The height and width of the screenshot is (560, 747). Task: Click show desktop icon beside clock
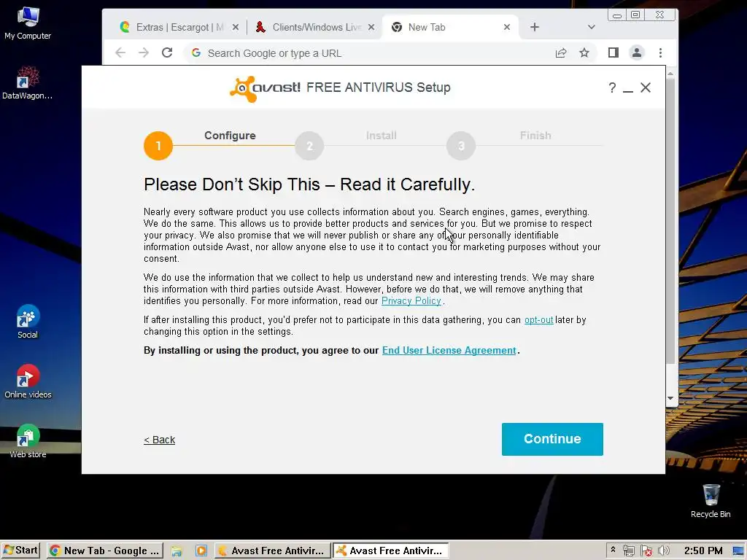(738, 551)
